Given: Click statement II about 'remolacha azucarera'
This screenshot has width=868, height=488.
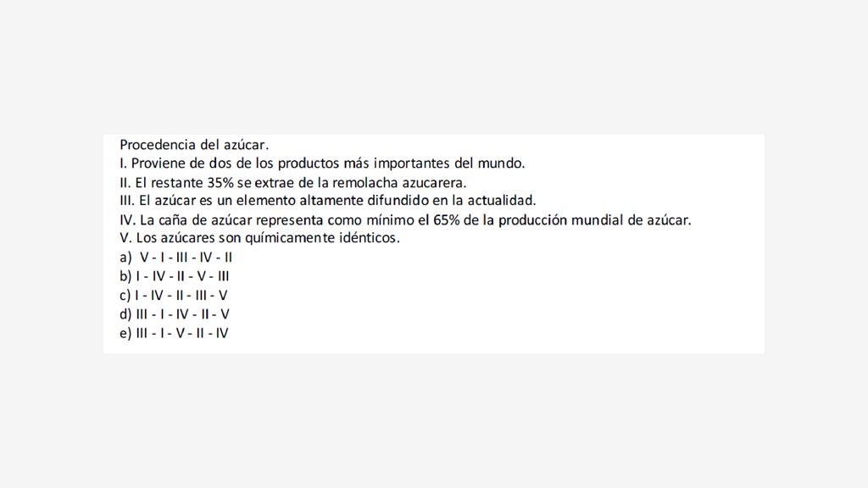Looking at the screenshot, I should coord(292,183).
